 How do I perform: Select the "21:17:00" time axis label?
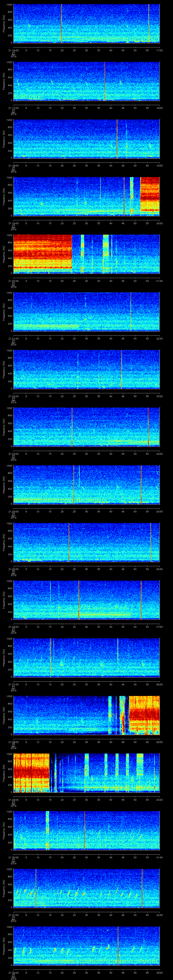[13, 108]
